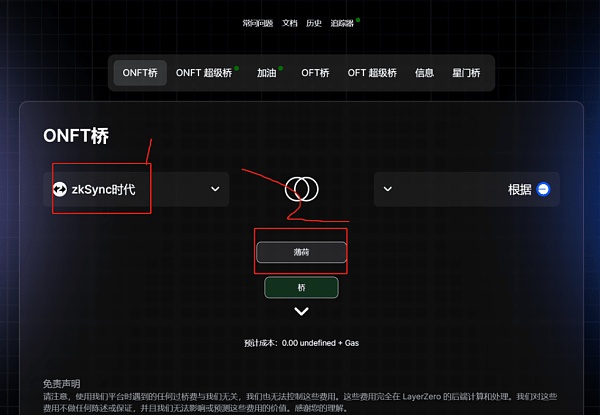
Task: Switch to the ONFT 超级桥 tab
Action: click(204, 73)
